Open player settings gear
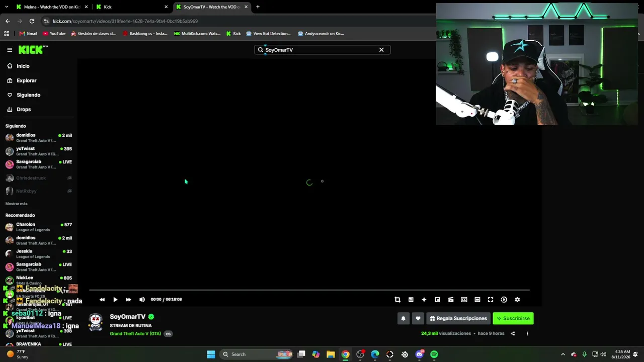 coord(517,300)
